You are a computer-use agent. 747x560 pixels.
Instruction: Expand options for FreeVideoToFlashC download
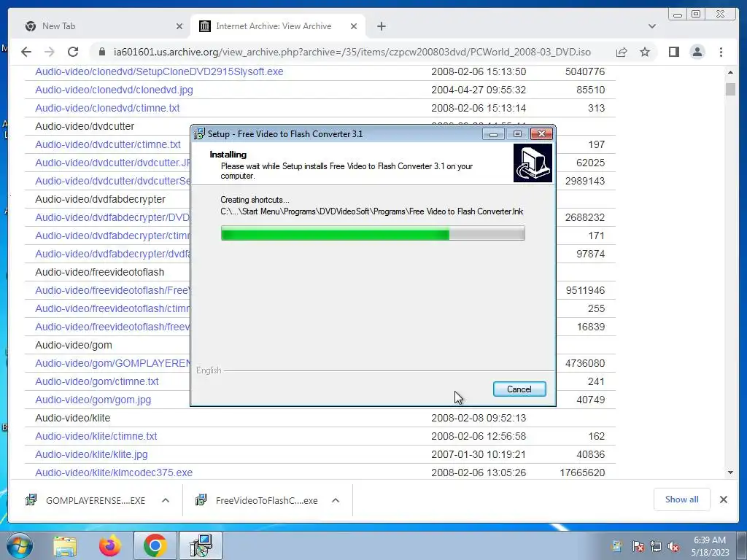tap(336, 500)
